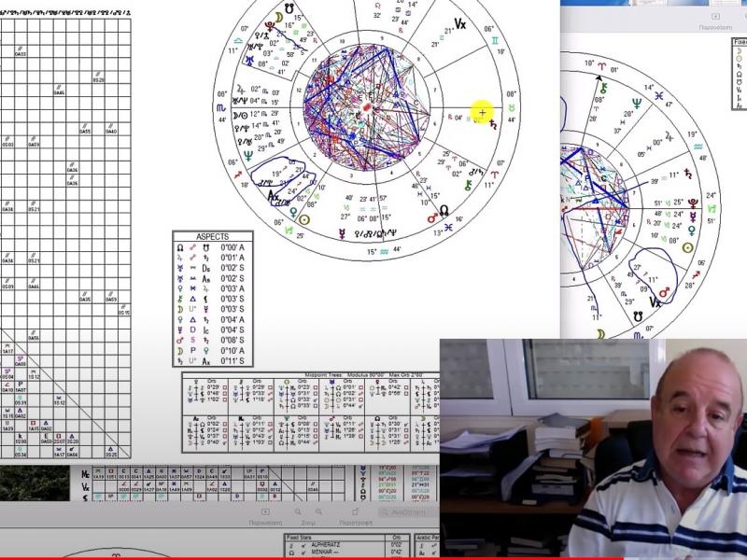The height and width of the screenshot is (560, 747).
Task: Click the zoom in magnifier icon
Action: click(320, 511)
